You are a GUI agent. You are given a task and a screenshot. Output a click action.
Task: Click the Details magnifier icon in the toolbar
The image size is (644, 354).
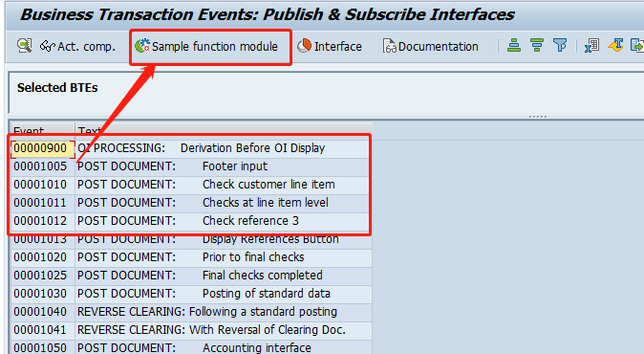[x=24, y=46]
